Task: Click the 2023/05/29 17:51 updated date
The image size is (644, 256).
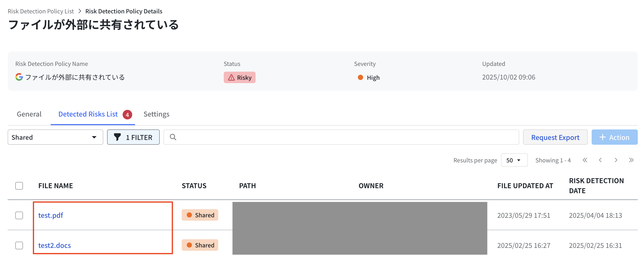Action: [x=524, y=215]
